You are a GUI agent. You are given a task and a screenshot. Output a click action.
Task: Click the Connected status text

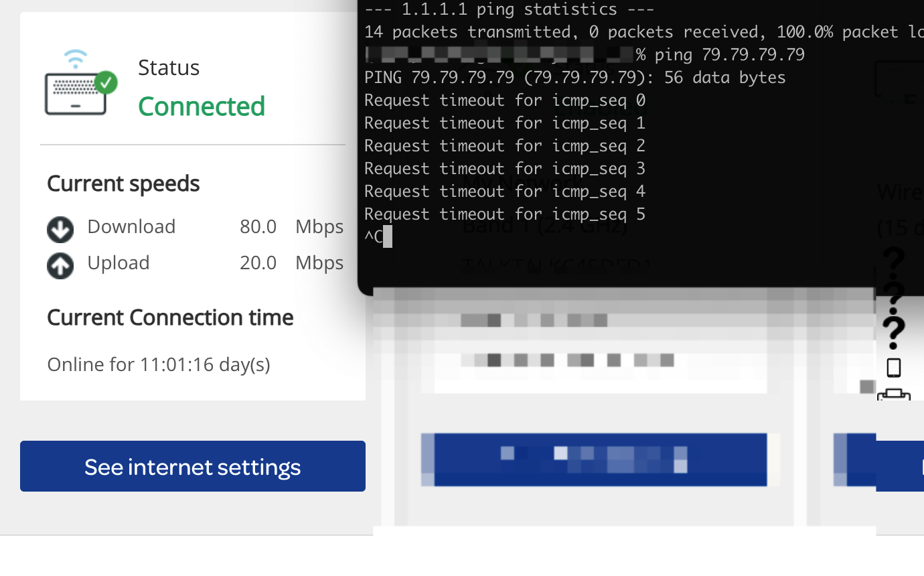point(202,106)
